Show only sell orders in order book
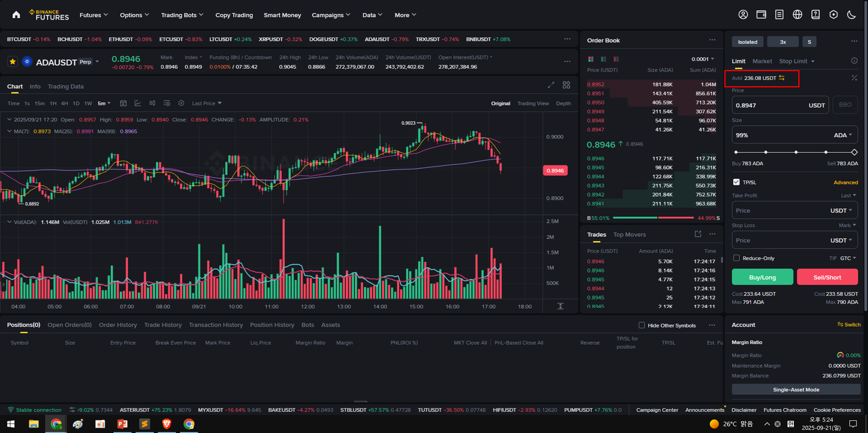The height and width of the screenshot is (433, 868). click(x=616, y=59)
